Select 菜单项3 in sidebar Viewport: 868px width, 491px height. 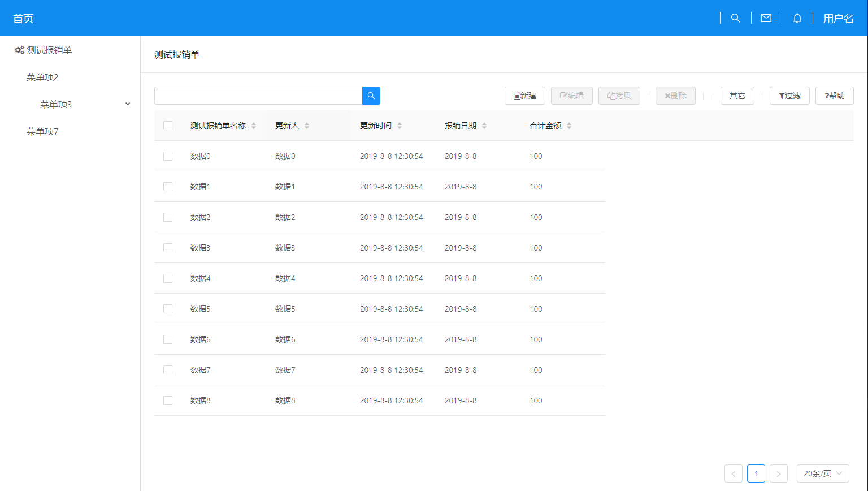point(56,104)
